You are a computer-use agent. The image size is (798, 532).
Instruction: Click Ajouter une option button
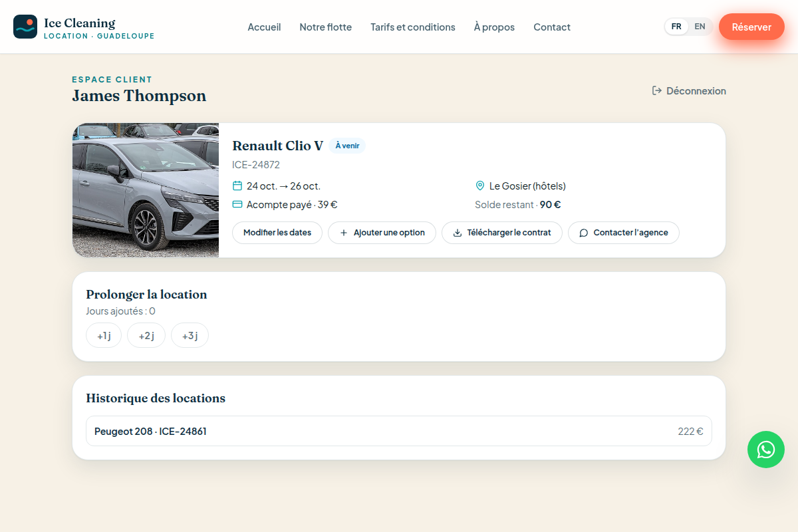point(382,233)
